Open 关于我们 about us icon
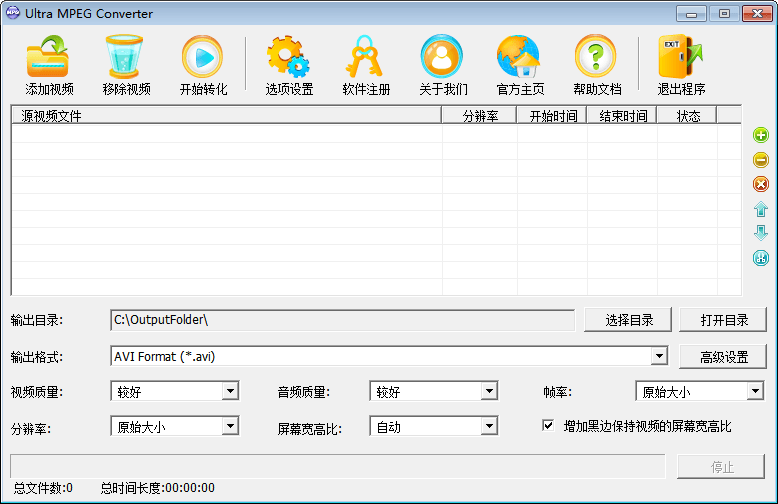This screenshot has width=778, height=504. (x=442, y=57)
